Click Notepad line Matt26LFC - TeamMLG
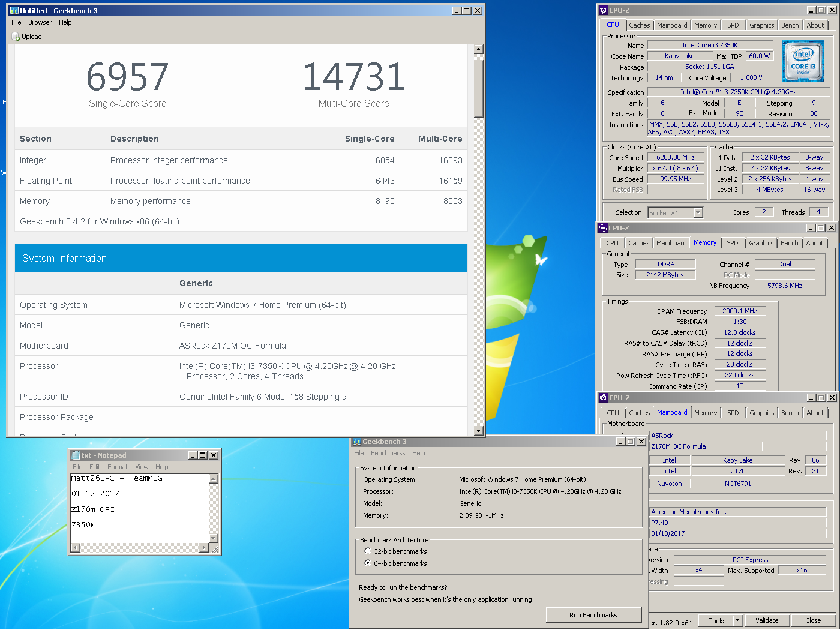840x630 pixels. [116, 478]
